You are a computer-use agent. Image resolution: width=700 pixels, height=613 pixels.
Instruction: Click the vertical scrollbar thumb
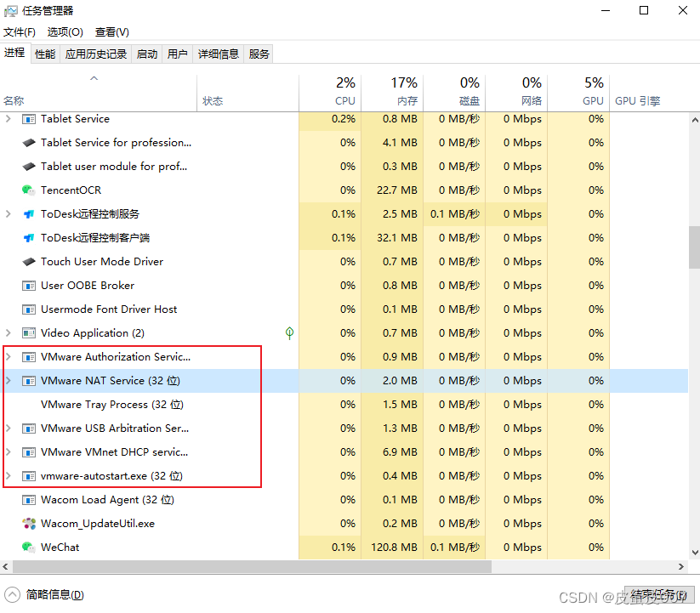click(694, 247)
